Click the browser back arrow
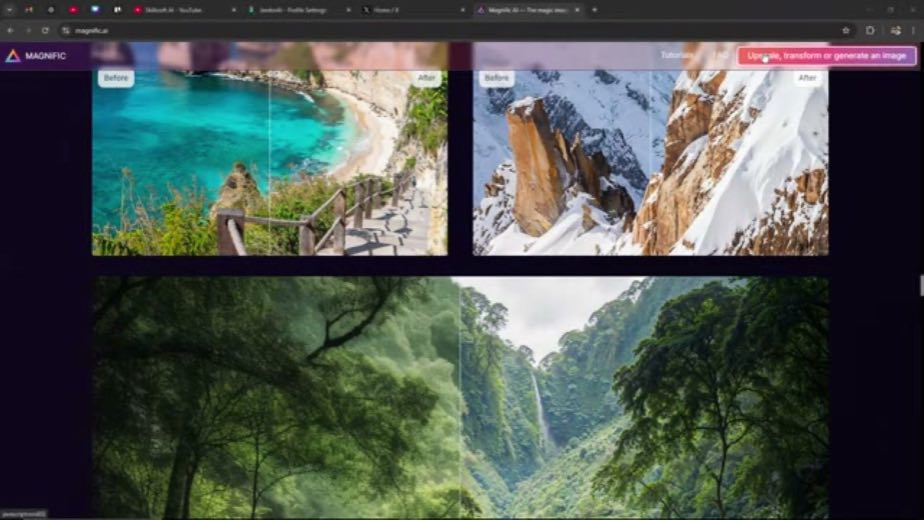Screen dimensions: 924x520 tap(10, 30)
